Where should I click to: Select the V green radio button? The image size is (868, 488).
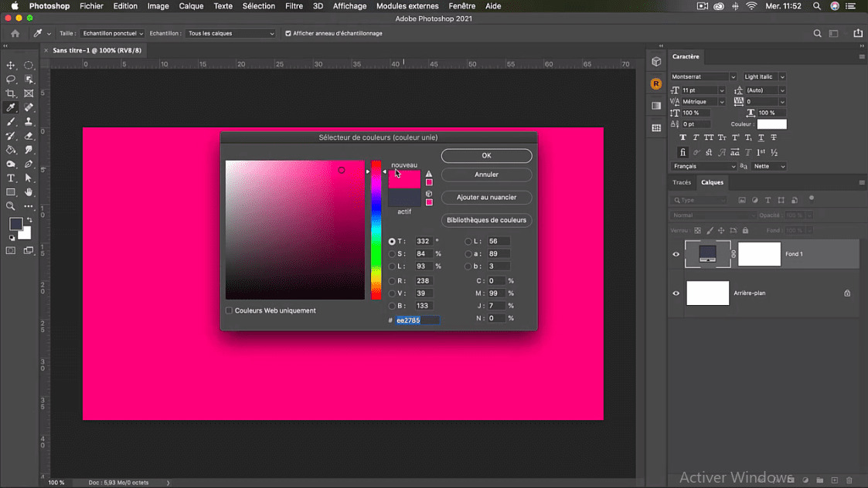(x=392, y=293)
